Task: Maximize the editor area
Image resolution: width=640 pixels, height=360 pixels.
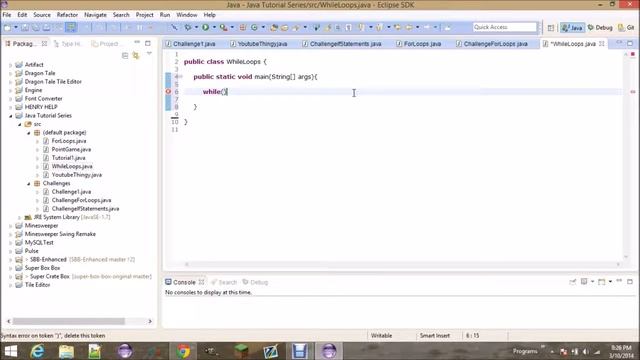Action: (630, 43)
